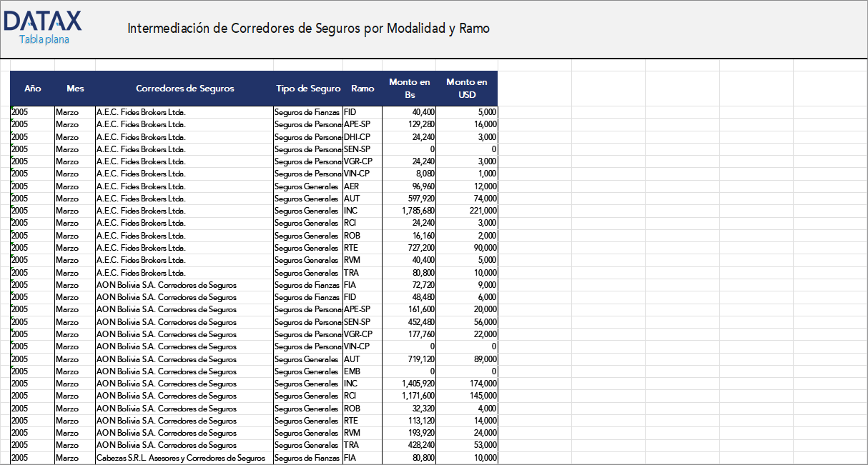The width and height of the screenshot is (868, 465).
Task: Select the 'AON Bolivia S.A.' cell in the EMB row
Action: tap(184, 371)
